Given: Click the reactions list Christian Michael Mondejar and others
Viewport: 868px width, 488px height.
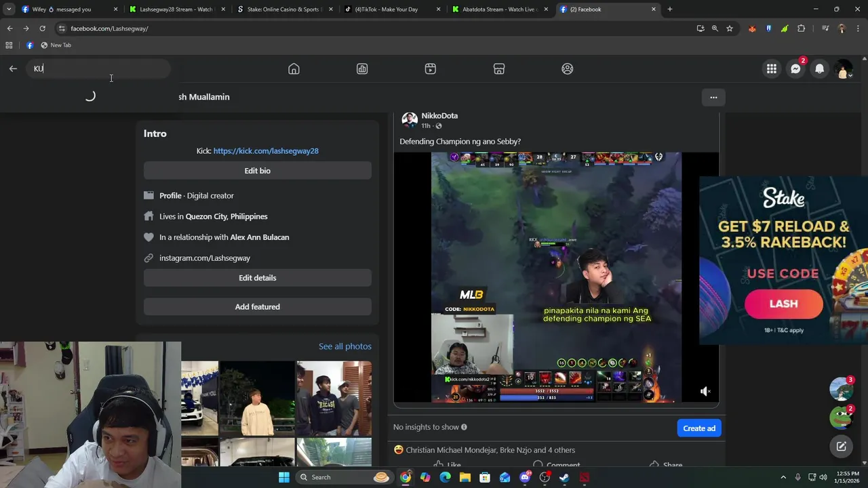Looking at the screenshot, I should pos(490,450).
